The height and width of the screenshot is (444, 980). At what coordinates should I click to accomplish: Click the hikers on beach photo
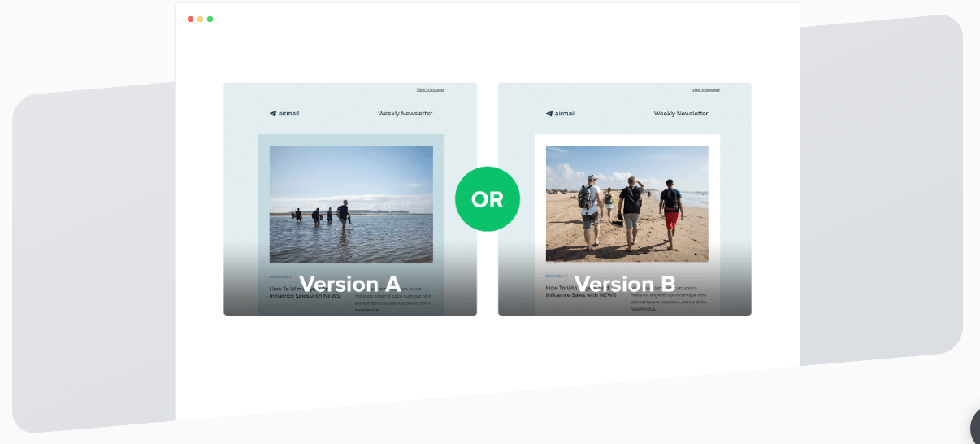pos(627,204)
